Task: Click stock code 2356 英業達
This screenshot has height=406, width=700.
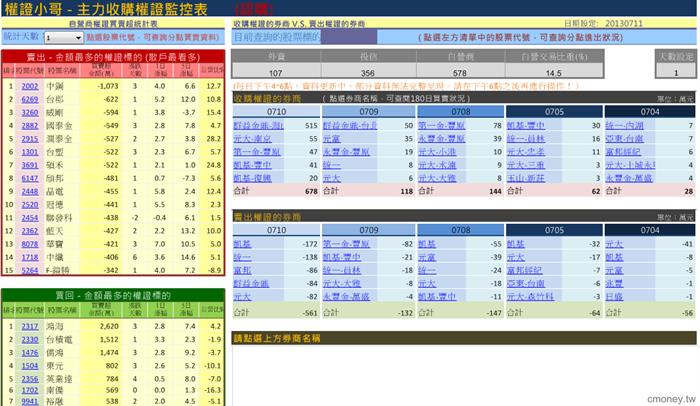Action: (30, 379)
